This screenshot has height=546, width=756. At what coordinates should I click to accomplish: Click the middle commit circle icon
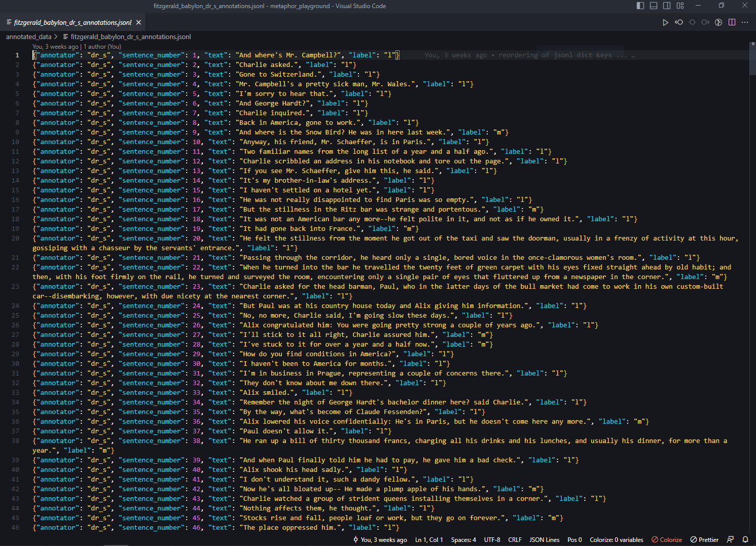(692, 22)
